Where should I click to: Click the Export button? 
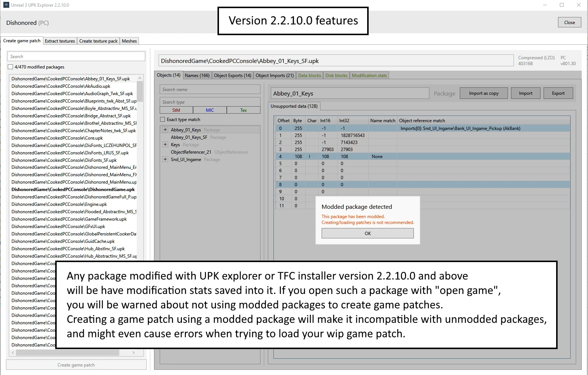click(x=558, y=93)
